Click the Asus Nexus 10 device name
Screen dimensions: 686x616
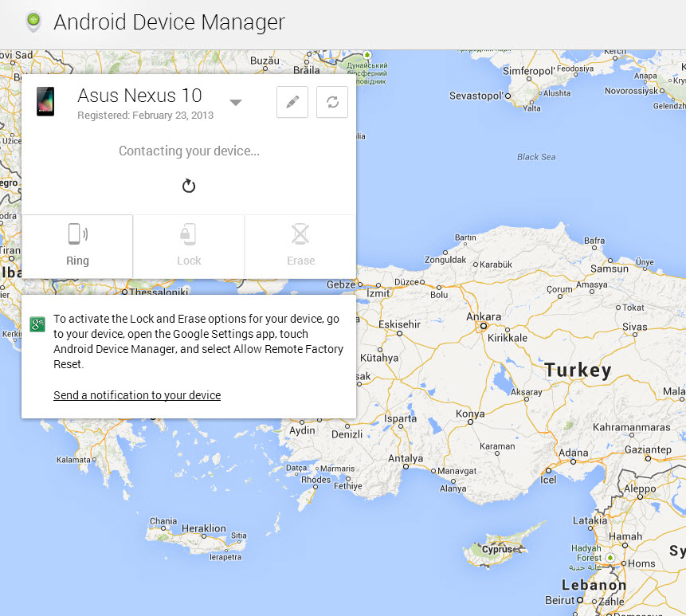[139, 96]
